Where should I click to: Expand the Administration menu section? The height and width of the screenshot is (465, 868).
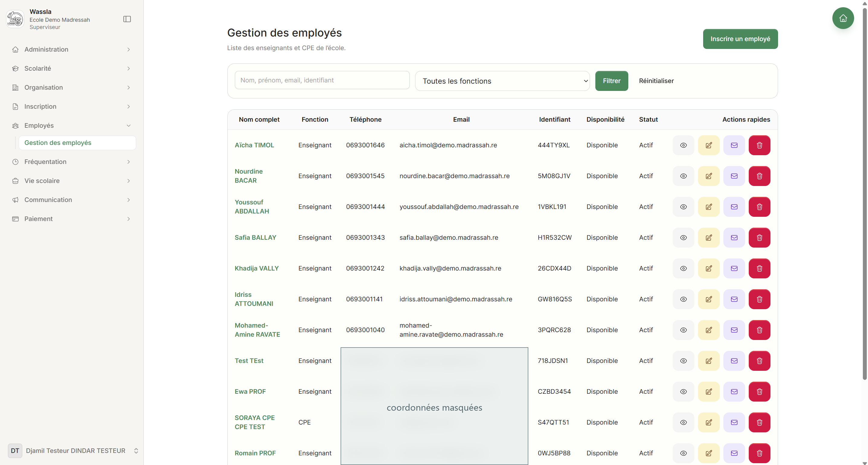point(72,50)
